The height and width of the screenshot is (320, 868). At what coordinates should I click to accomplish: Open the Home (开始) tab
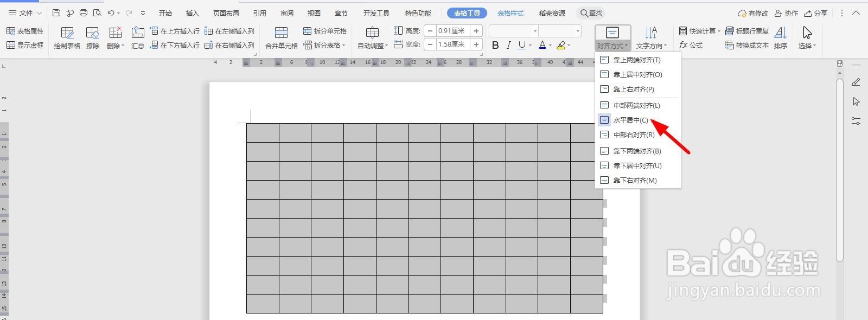tap(165, 13)
